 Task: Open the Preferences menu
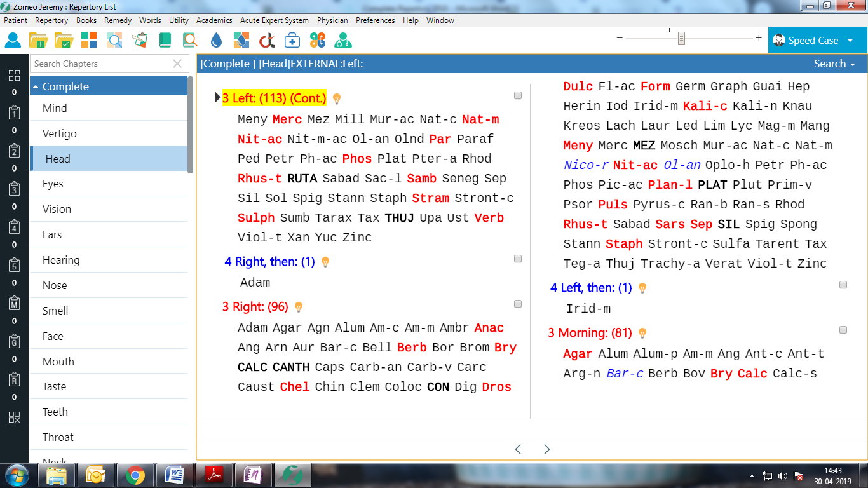point(376,20)
